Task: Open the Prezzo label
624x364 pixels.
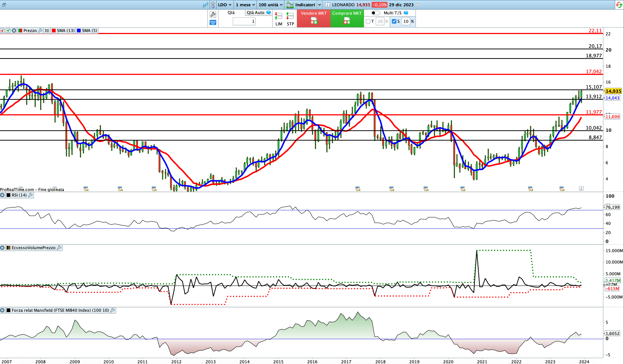Action: coord(30,31)
